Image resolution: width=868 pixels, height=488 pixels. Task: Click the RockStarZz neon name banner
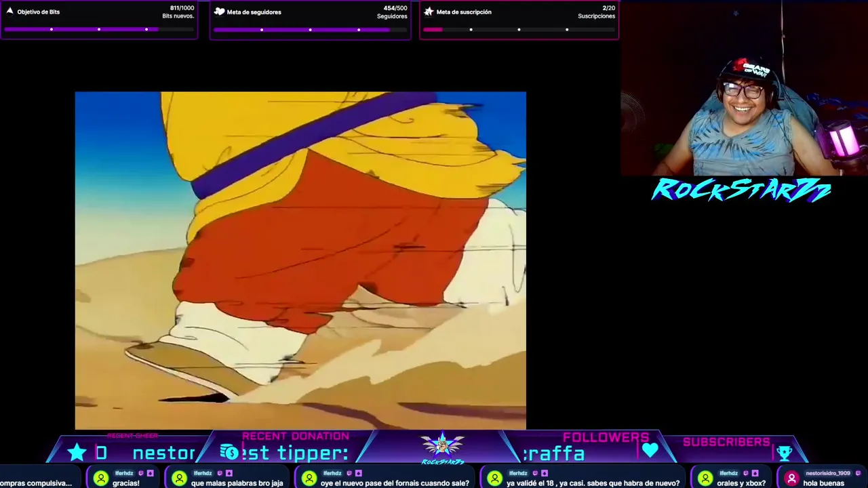coord(741,190)
